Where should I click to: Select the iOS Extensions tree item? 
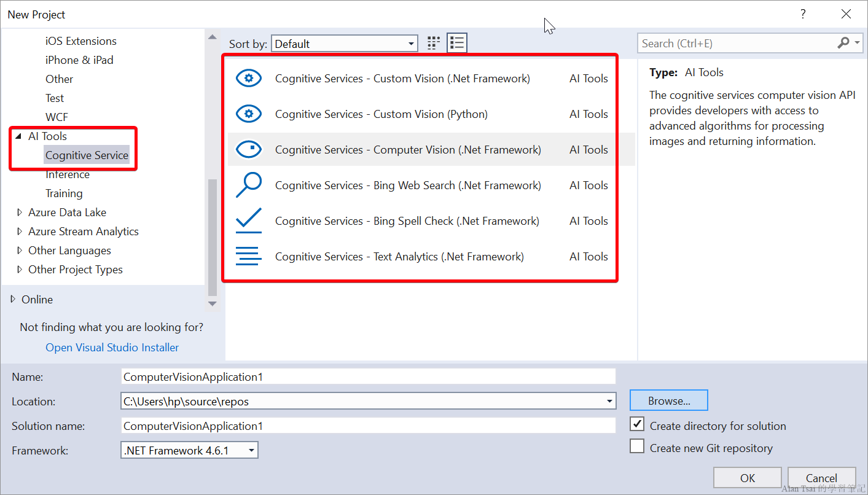point(81,41)
